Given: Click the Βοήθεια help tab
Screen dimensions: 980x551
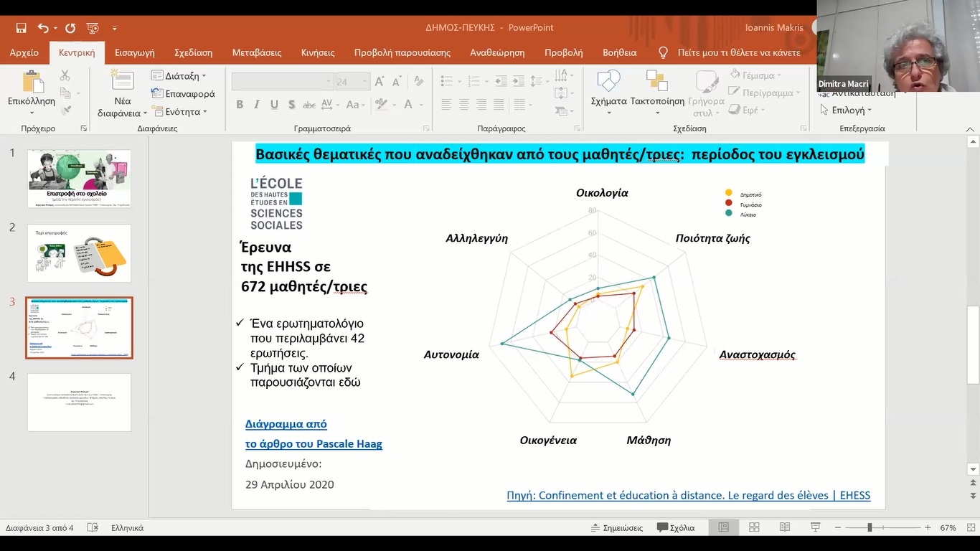Looking at the screenshot, I should [x=620, y=52].
